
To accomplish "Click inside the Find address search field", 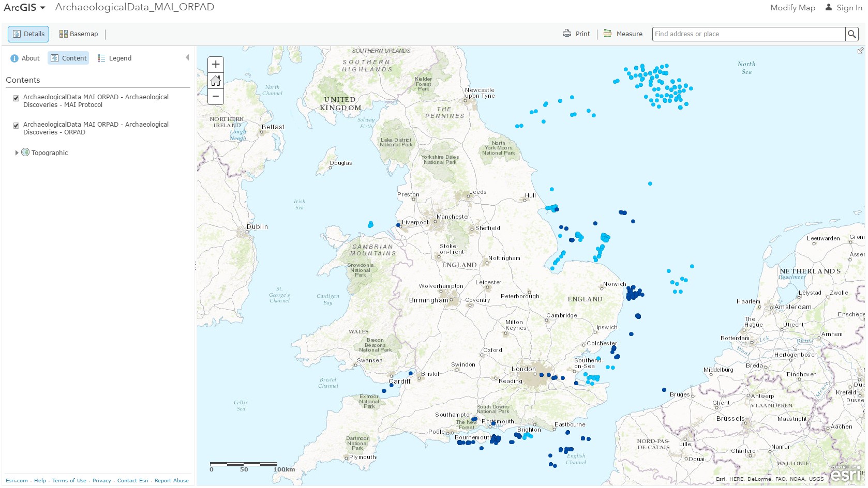I will tap(747, 34).
